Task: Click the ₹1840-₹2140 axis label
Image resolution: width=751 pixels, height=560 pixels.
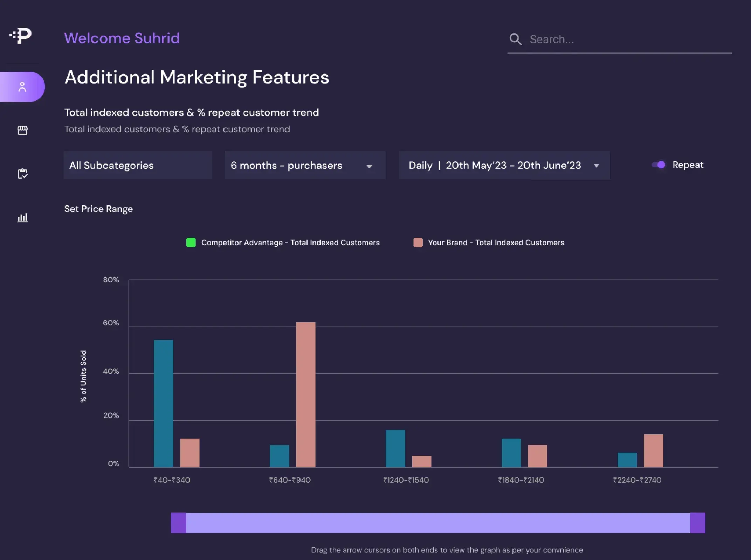Action: point(521,480)
